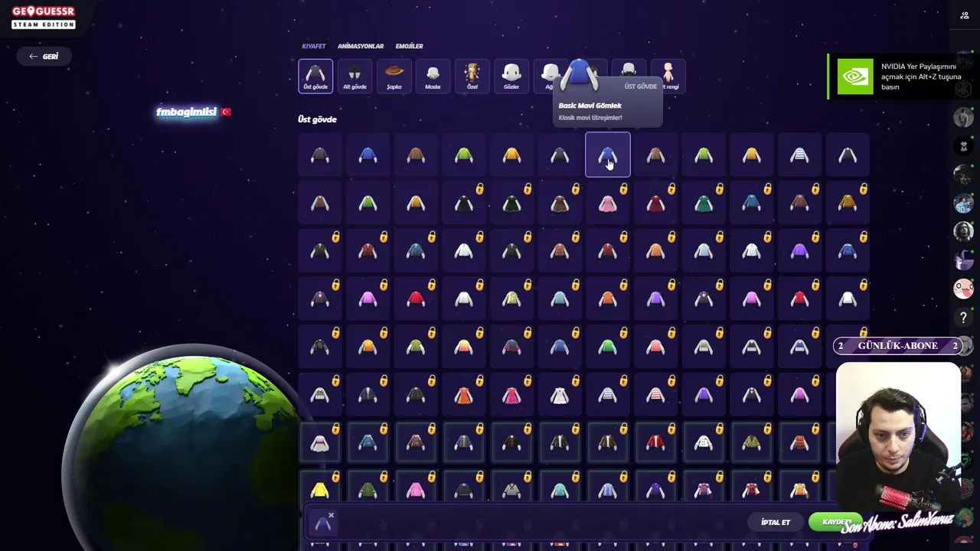This screenshot has height=551, width=980.
Task: Save the outfit with the Kaydet button
Action: coord(835,522)
